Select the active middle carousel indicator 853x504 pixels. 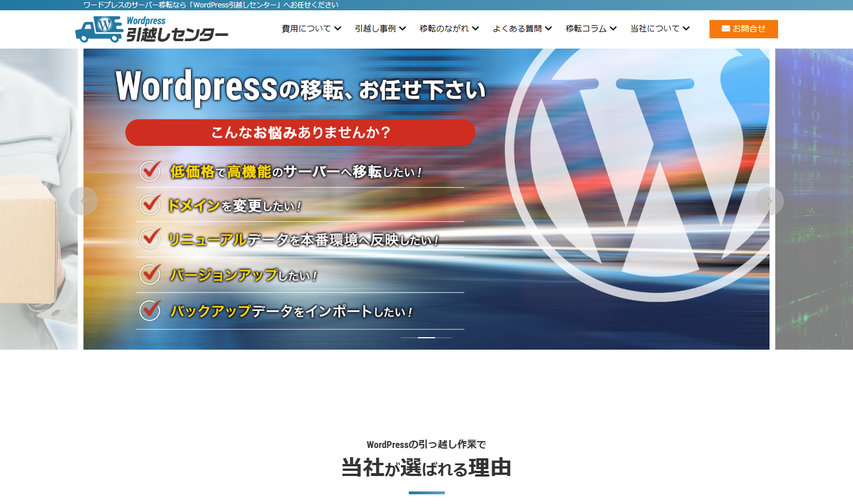point(426,338)
